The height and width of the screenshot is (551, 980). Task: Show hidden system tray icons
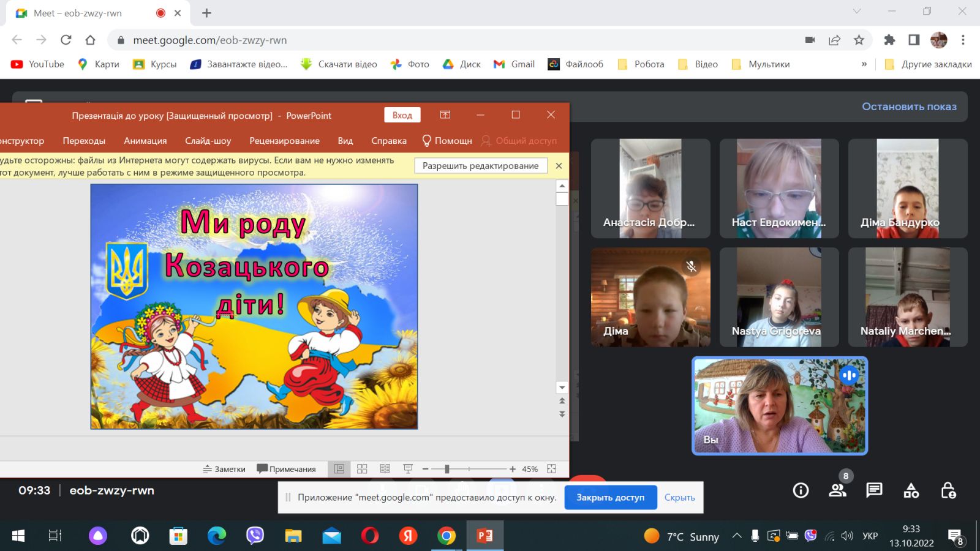click(x=737, y=536)
